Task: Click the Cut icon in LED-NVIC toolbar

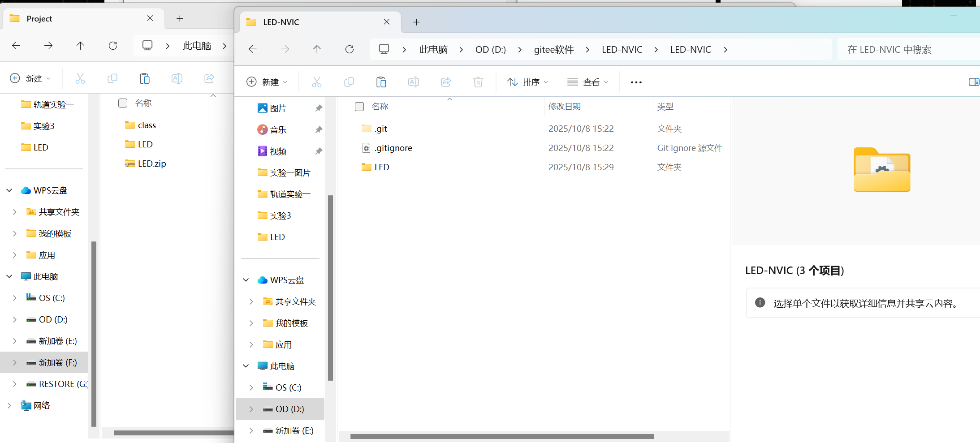Action: tap(317, 82)
